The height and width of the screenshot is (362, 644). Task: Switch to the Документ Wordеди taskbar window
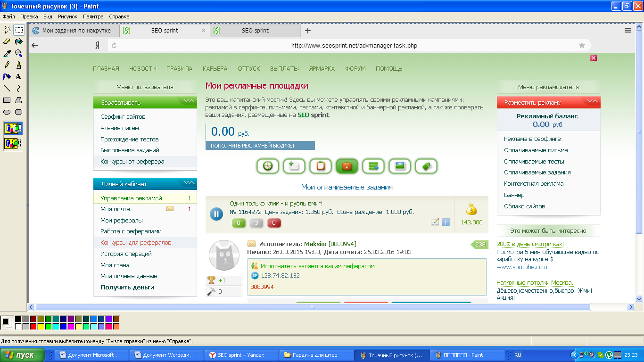point(165,355)
